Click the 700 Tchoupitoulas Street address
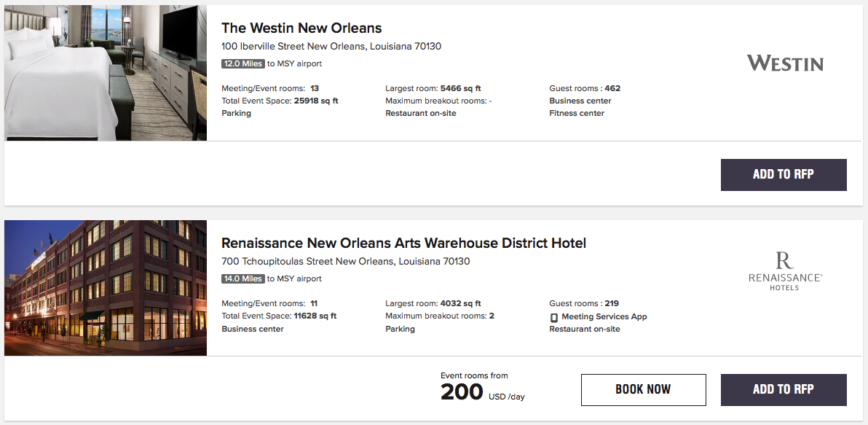Viewport: 868px width, 425px height. (345, 261)
